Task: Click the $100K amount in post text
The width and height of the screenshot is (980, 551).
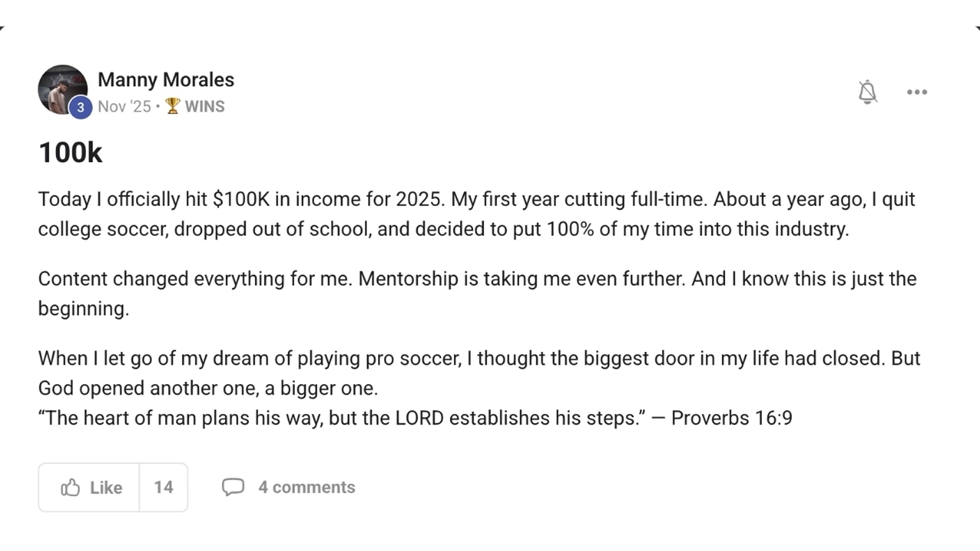Action: (x=241, y=199)
